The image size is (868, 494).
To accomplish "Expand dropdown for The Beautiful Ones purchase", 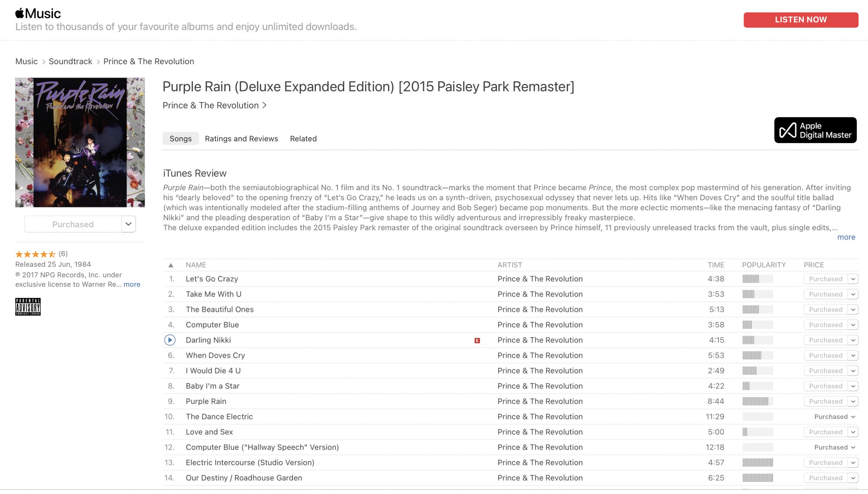I will [853, 310].
